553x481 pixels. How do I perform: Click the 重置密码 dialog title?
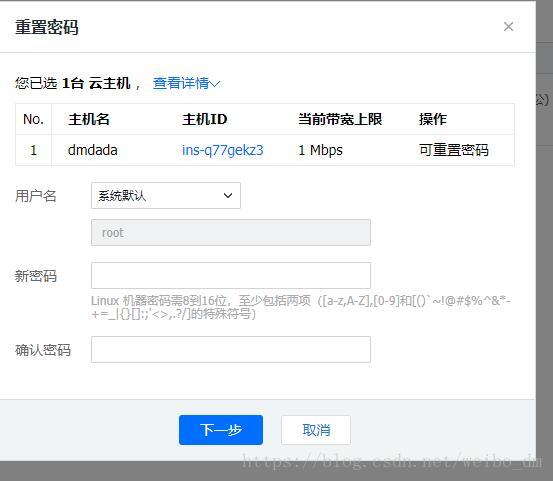click(x=47, y=27)
